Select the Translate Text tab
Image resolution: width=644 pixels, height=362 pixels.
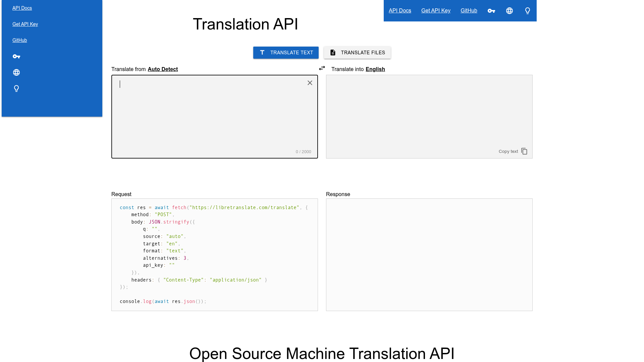coord(286,53)
